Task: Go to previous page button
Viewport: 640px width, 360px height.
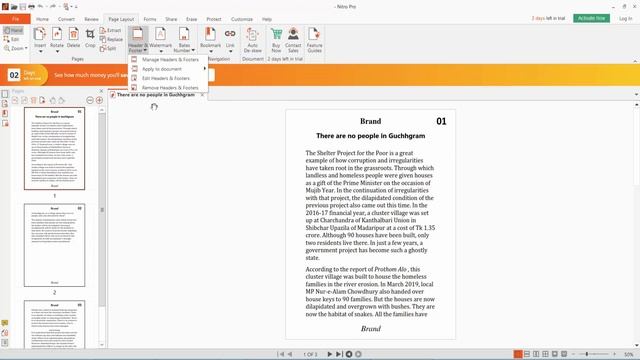Action: [x=290, y=354]
